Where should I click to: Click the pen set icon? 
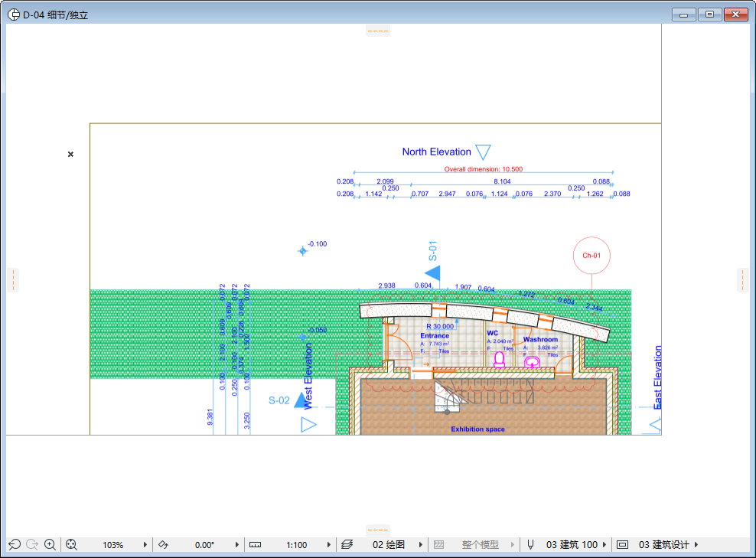(x=530, y=544)
